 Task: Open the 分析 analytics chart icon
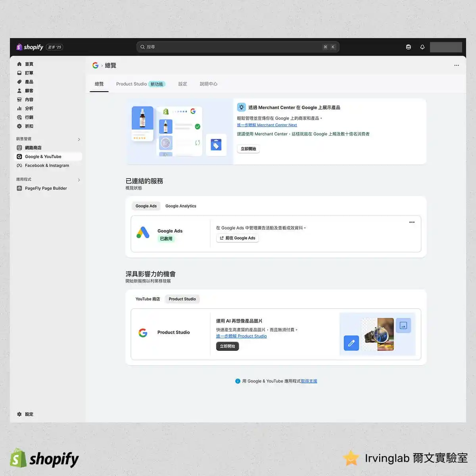(19, 108)
